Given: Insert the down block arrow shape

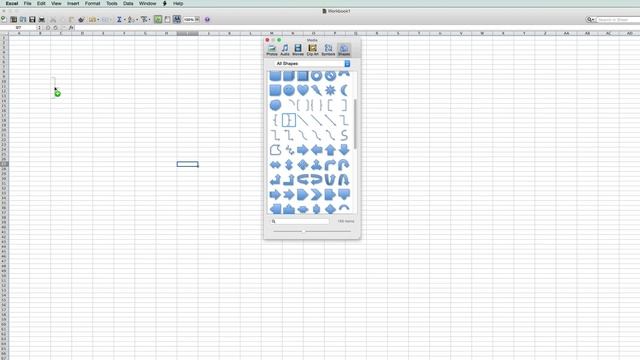Looking at the screenshot, I should pyautogui.click(x=344, y=150).
